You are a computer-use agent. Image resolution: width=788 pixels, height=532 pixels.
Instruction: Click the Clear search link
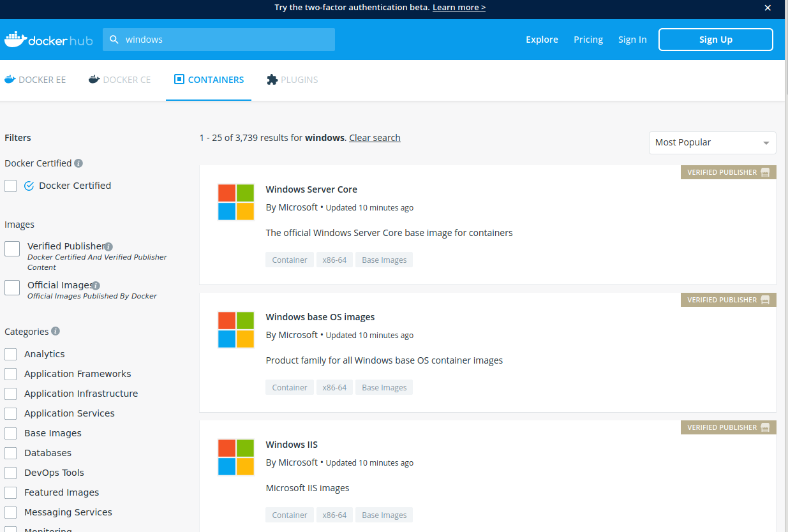click(375, 138)
